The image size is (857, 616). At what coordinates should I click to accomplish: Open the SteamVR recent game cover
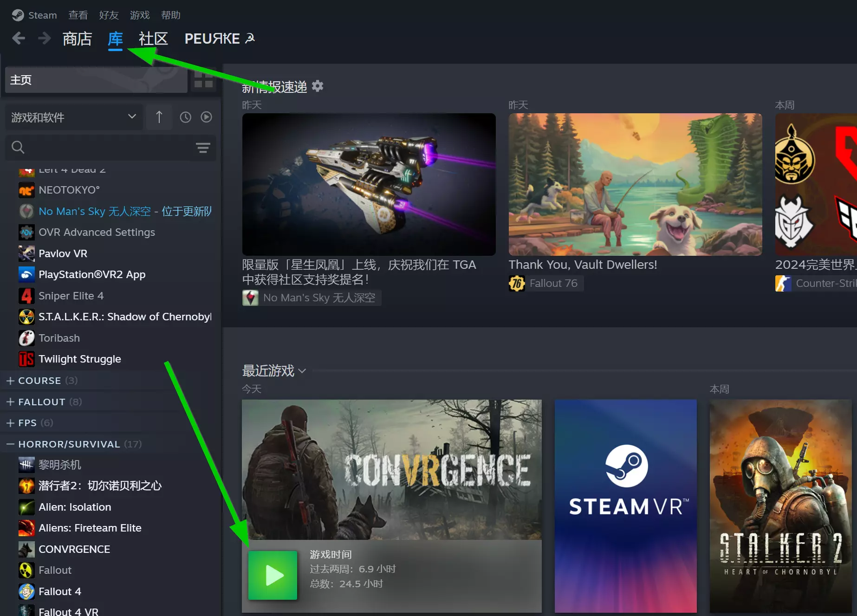(625, 506)
